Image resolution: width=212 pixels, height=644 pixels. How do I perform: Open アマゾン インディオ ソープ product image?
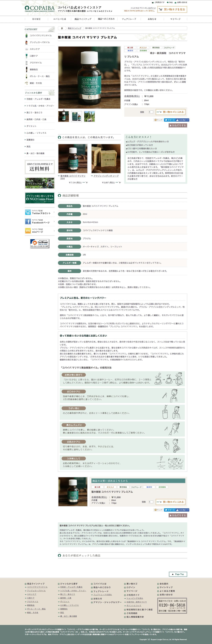(106, 158)
